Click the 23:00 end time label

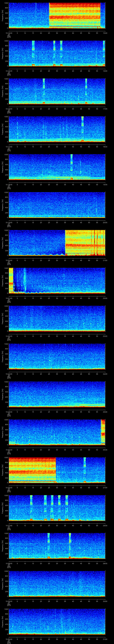105,336
